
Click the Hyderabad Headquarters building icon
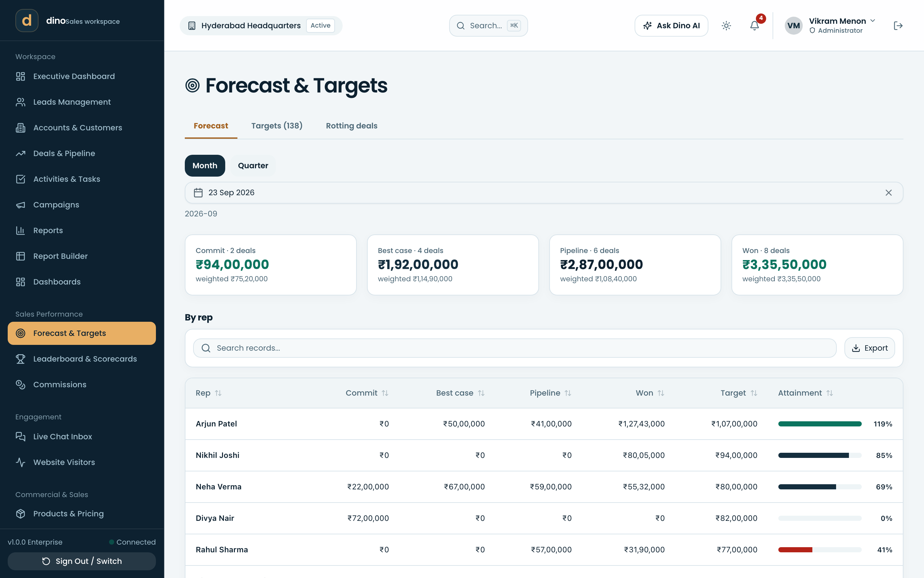coord(192,26)
